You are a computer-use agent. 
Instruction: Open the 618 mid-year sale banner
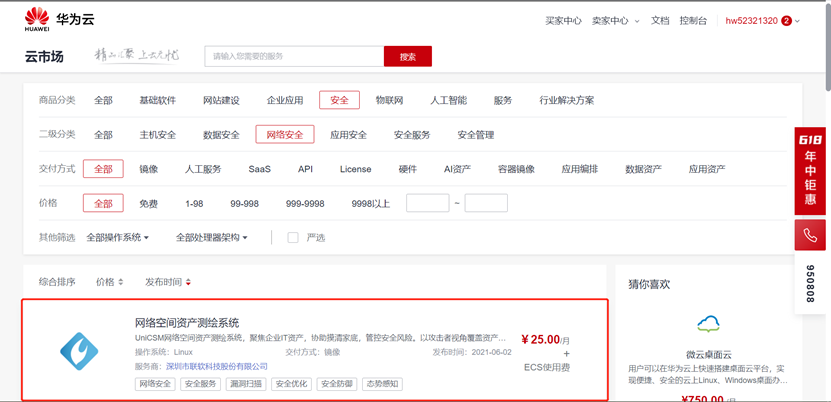810,171
